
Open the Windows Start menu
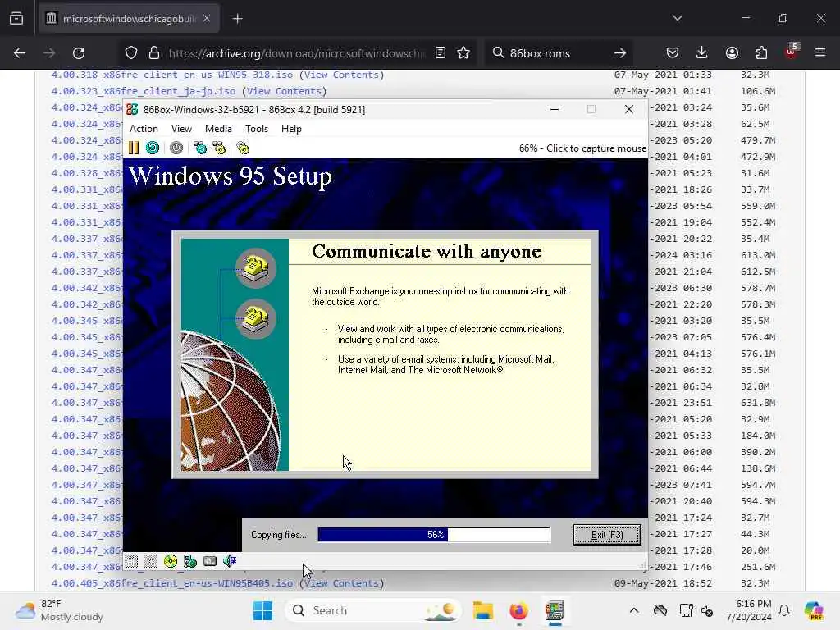pos(262,610)
